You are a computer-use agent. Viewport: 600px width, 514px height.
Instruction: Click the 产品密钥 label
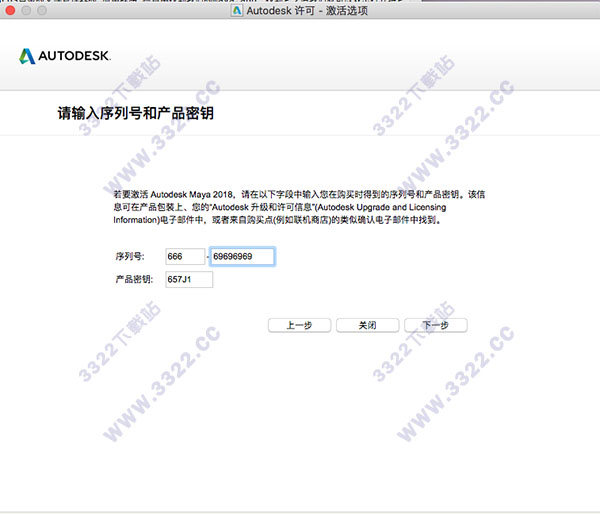[x=134, y=279]
